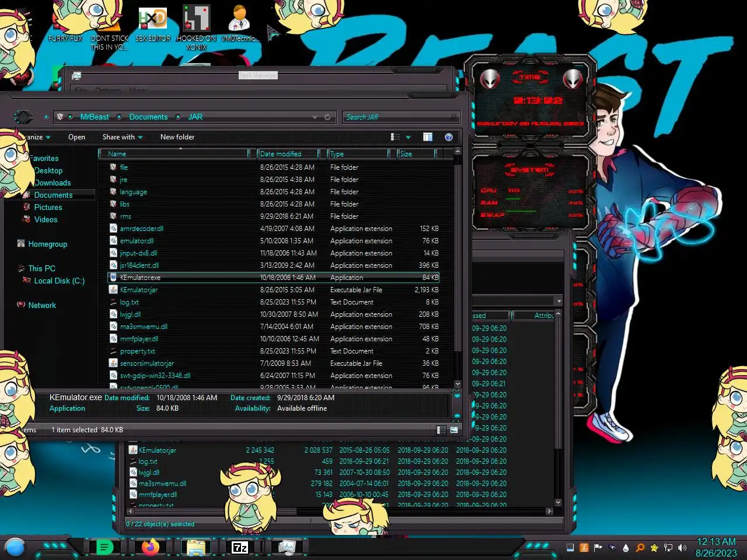This screenshot has width=747, height=560.
Task: Click the network tray icon
Action: [668, 548]
